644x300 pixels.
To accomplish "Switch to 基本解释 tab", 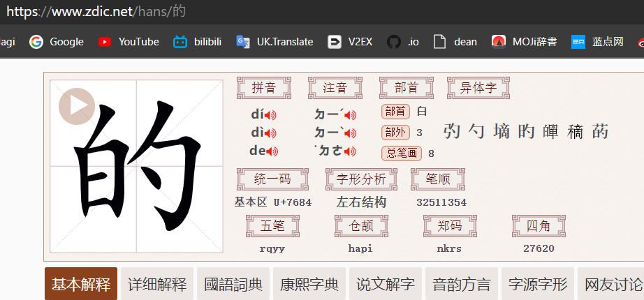I will (x=81, y=283).
